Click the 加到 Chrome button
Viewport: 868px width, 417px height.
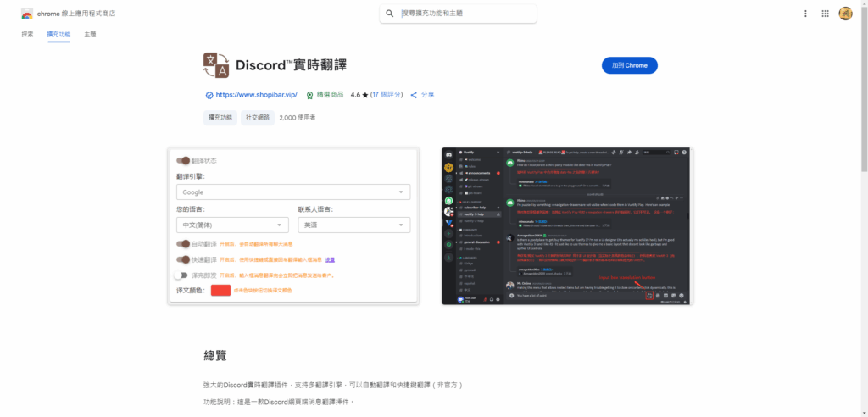tap(630, 65)
